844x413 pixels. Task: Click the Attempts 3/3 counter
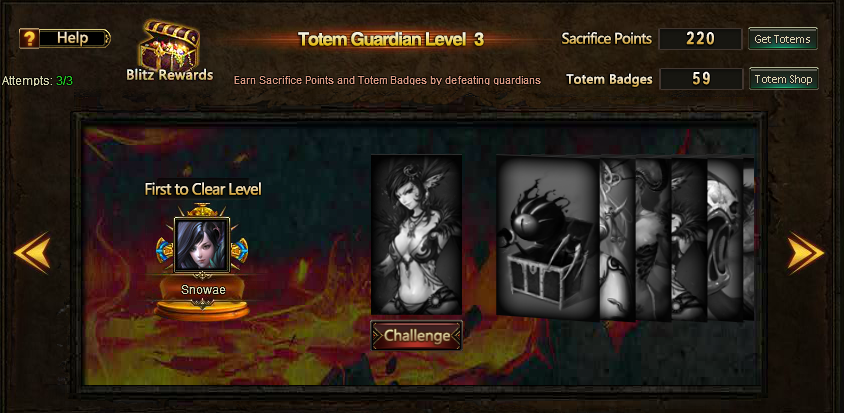pyautogui.click(x=37, y=81)
